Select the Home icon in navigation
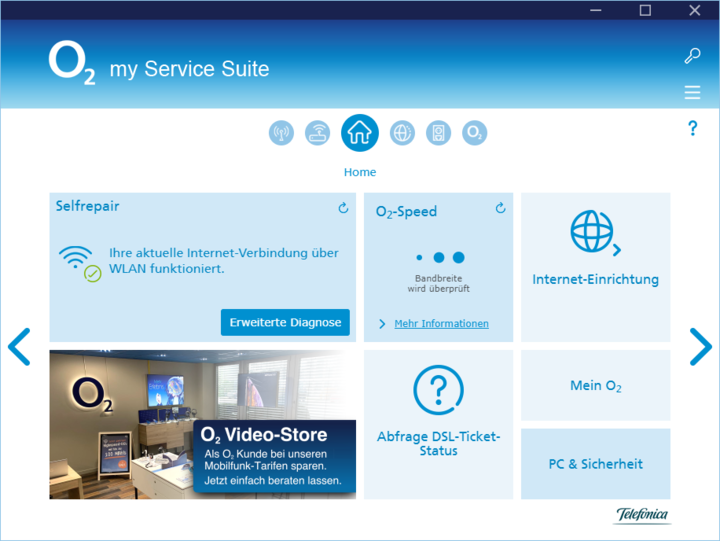The image size is (720, 541). (x=360, y=132)
